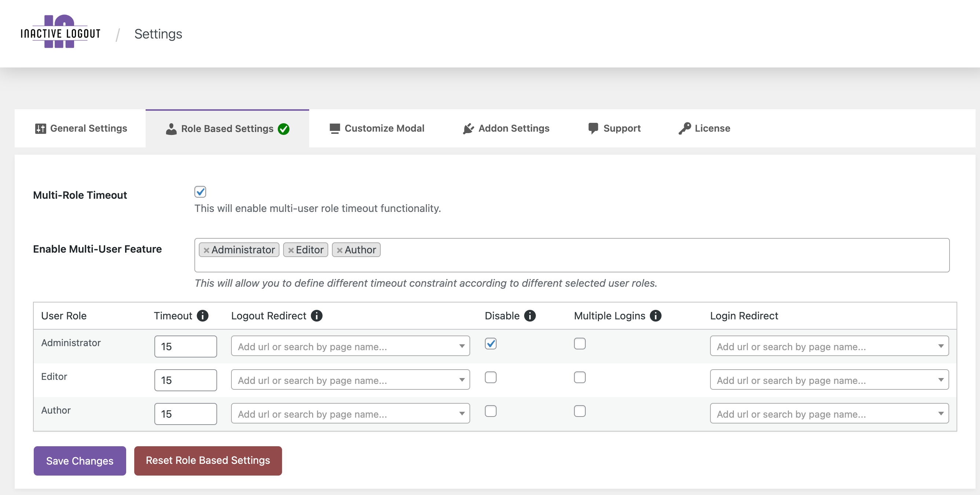980x495 pixels.
Task: Click the Support speech bubble icon
Action: (593, 129)
